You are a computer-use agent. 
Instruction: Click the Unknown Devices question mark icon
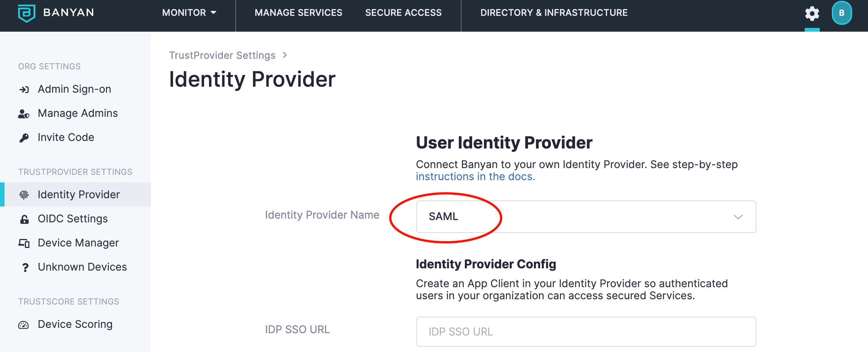(x=25, y=267)
